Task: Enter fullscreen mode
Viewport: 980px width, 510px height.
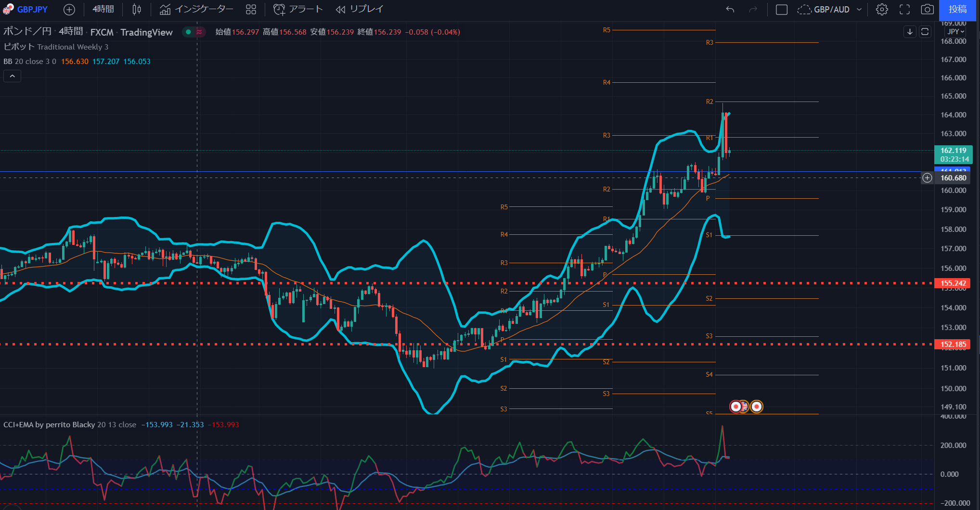Action: [x=905, y=9]
